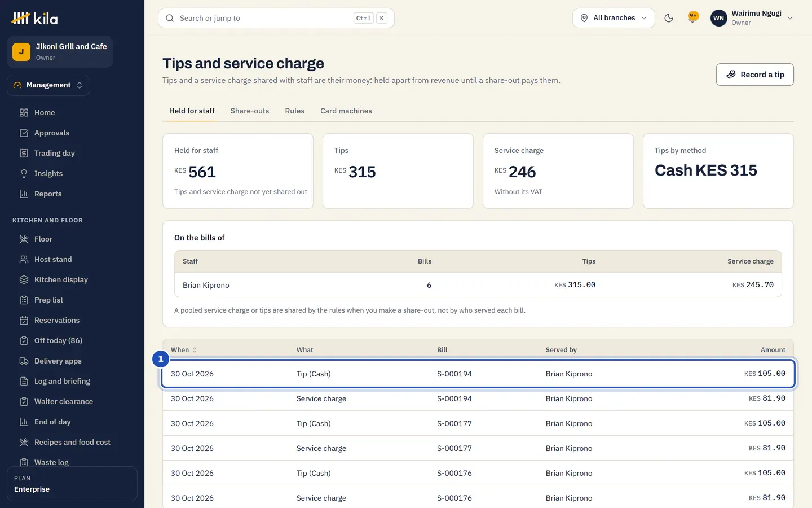Click the Kila logo

click(x=35, y=19)
